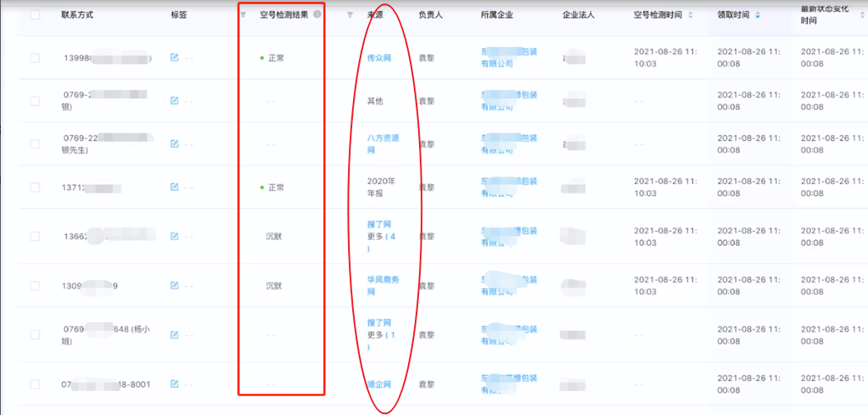Viewport: 868px width, 415px height.
Task: Click the 所属企业 column header
Action: click(497, 15)
